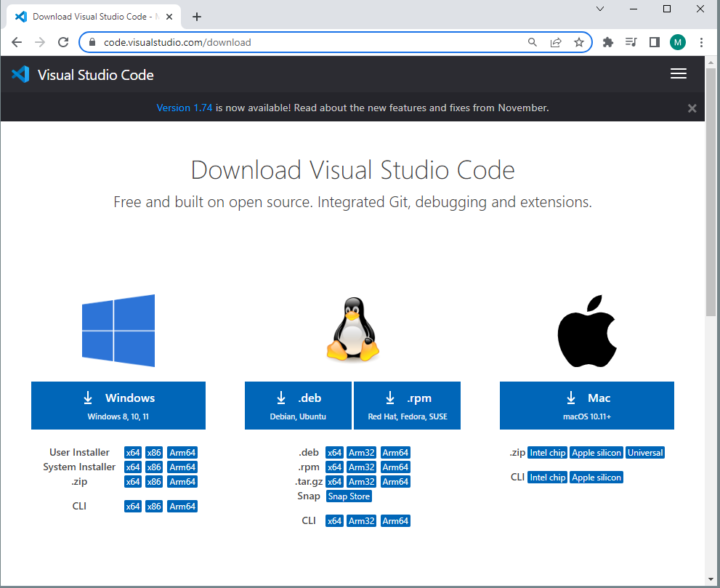Download User Installer x64
Image resolution: width=720 pixels, height=588 pixels.
[x=133, y=453]
